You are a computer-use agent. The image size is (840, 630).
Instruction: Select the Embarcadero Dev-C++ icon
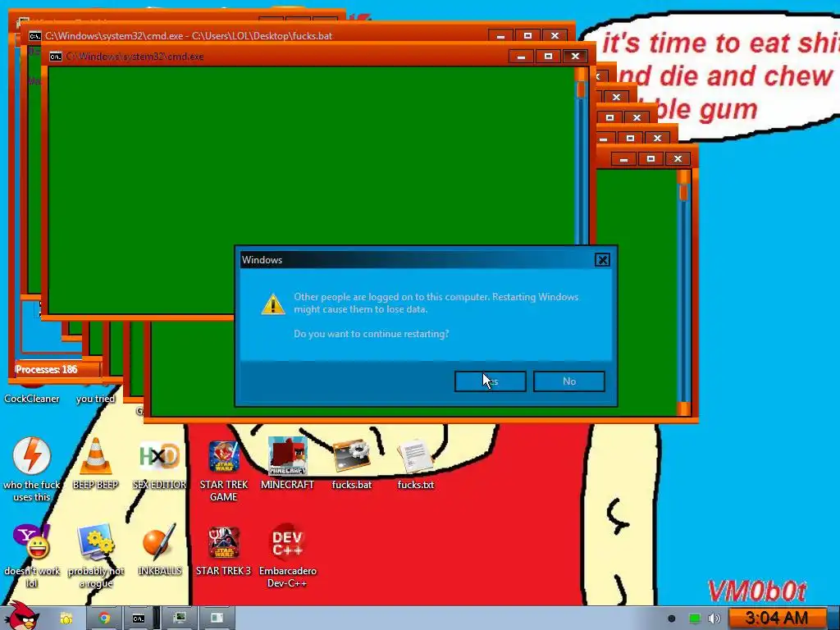tap(287, 556)
